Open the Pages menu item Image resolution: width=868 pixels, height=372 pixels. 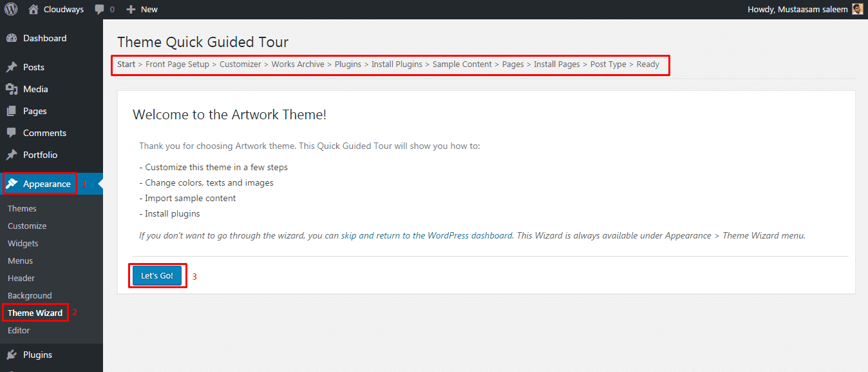[x=35, y=111]
